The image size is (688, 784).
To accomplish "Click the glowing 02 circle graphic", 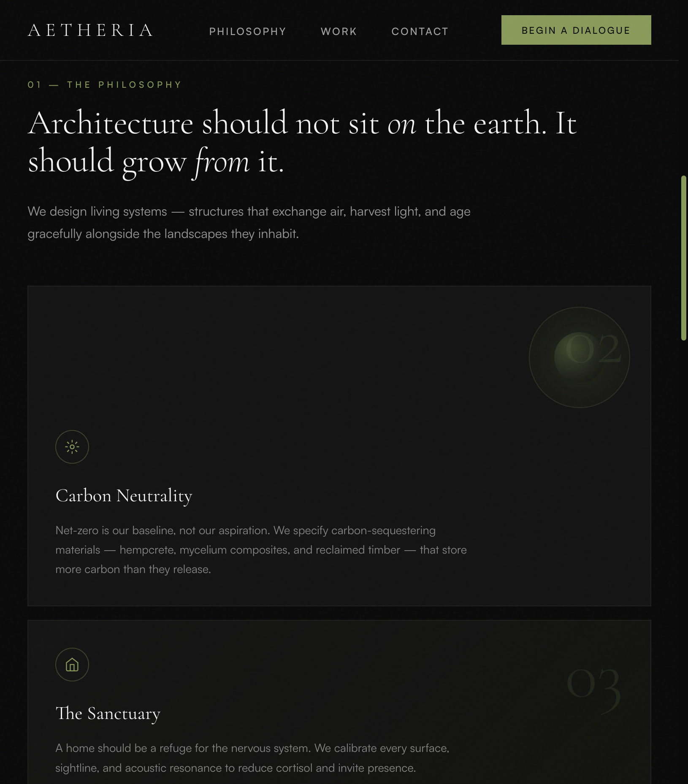I will pyautogui.click(x=580, y=357).
